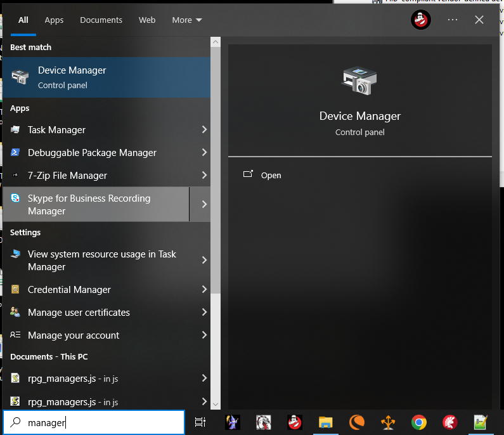Expand Credential Manager options arrow
Viewport: 504px width, 435px height.
[x=204, y=289]
